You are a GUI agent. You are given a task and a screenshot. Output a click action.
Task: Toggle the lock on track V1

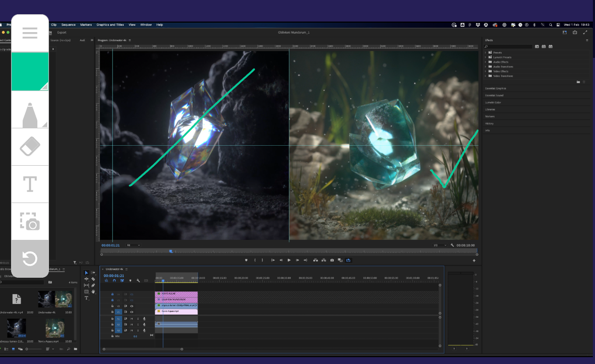click(x=112, y=311)
